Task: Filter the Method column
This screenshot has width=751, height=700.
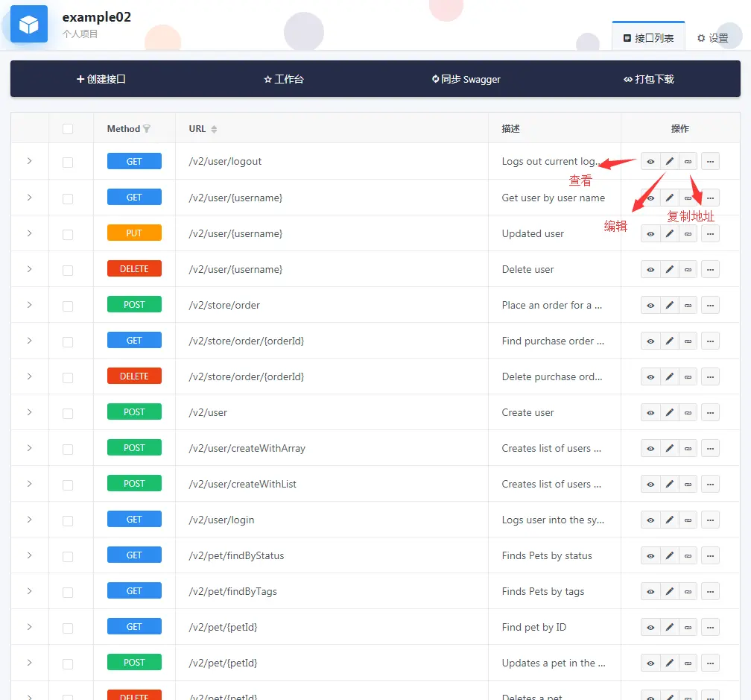Action: click(x=147, y=129)
